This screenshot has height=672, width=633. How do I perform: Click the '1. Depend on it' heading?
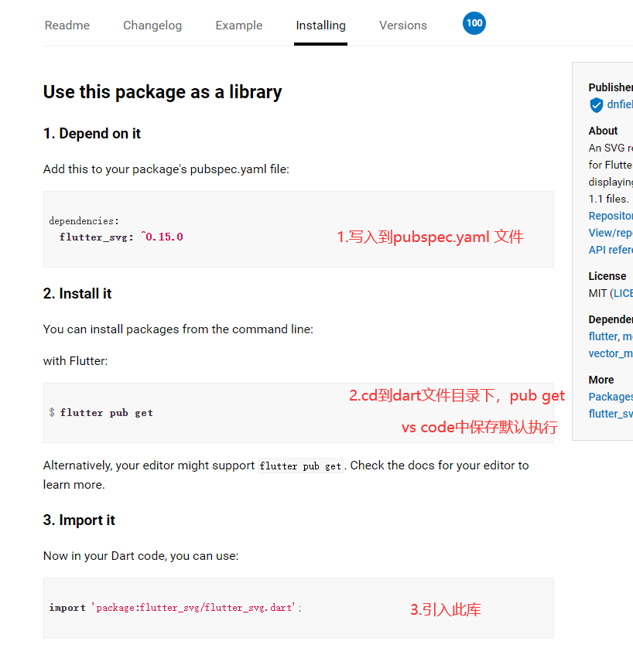click(x=92, y=134)
